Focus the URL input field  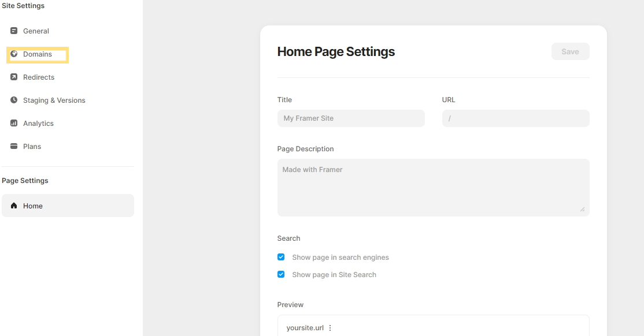pos(516,118)
